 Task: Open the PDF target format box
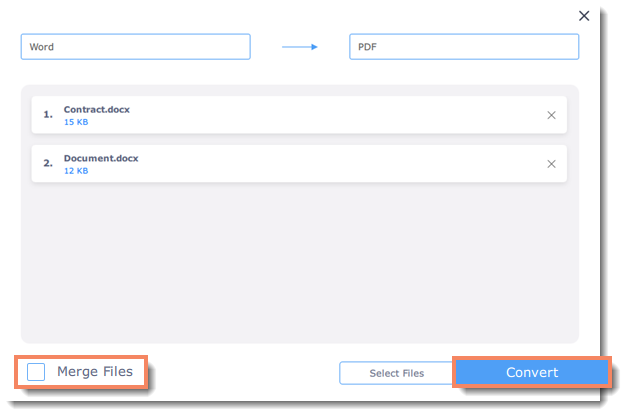464,47
